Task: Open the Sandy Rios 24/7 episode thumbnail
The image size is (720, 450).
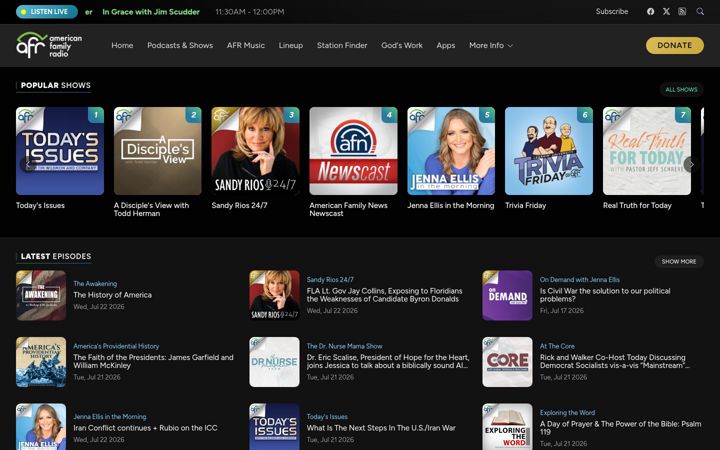Action: pyautogui.click(x=275, y=295)
